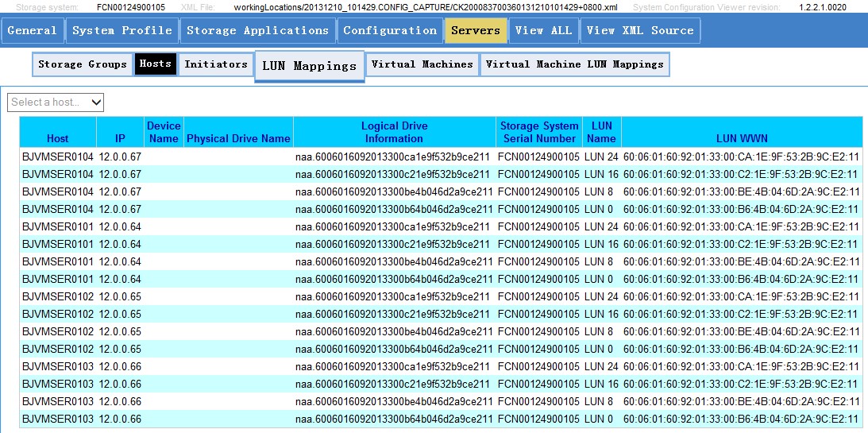This screenshot has width=868, height=433.
Task: Click storage system FCN00124900105 in the top bar
Action: pyautogui.click(x=131, y=8)
